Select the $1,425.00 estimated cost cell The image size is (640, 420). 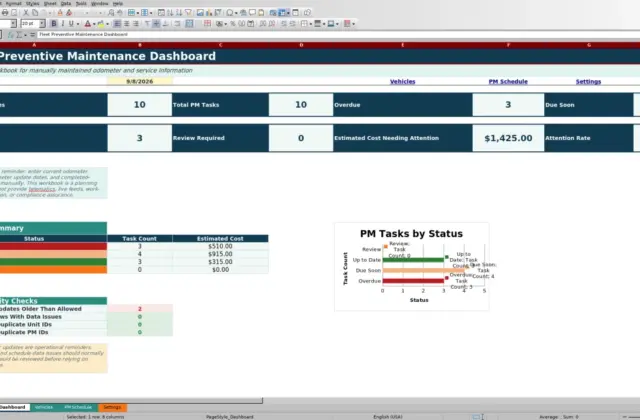(508, 138)
